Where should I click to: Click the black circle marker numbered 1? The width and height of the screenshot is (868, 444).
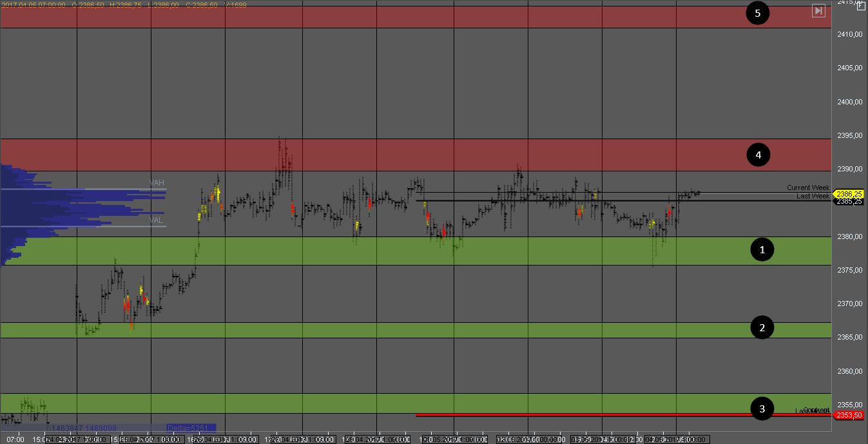(x=762, y=249)
